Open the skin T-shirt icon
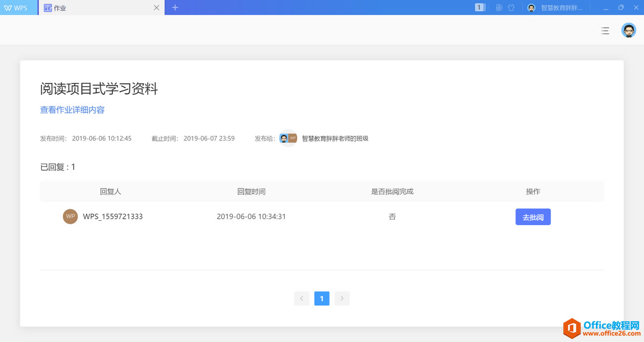644x342 pixels. [x=511, y=7]
